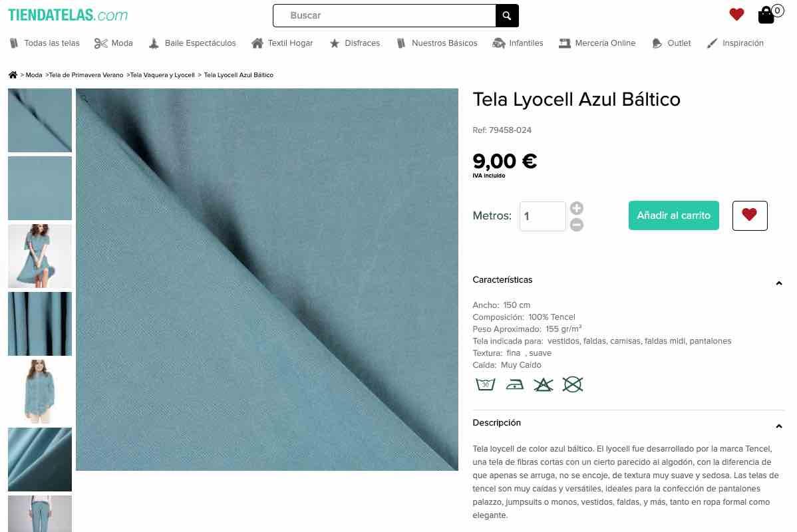Click Añadir al carrito button
797x532 pixels.
(x=673, y=215)
